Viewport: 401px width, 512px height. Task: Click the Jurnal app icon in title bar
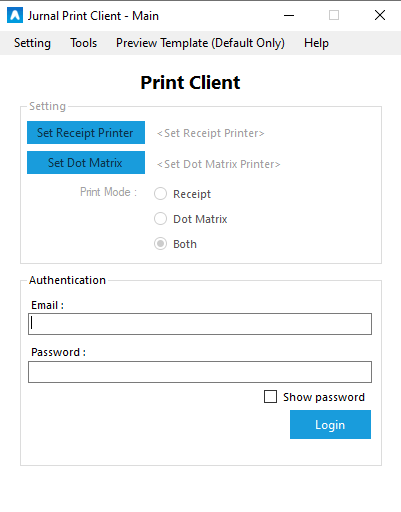pos(15,15)
